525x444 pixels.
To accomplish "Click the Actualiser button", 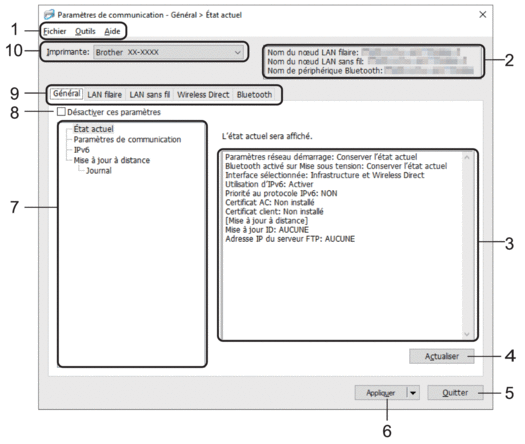I will click(x=442, y=356).
